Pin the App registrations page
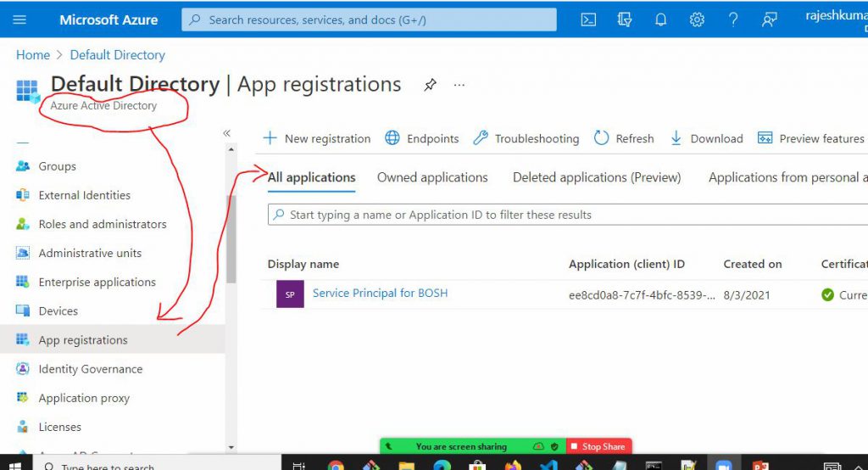The width and height of the screenshot is (868, 470). pos(430,85)
